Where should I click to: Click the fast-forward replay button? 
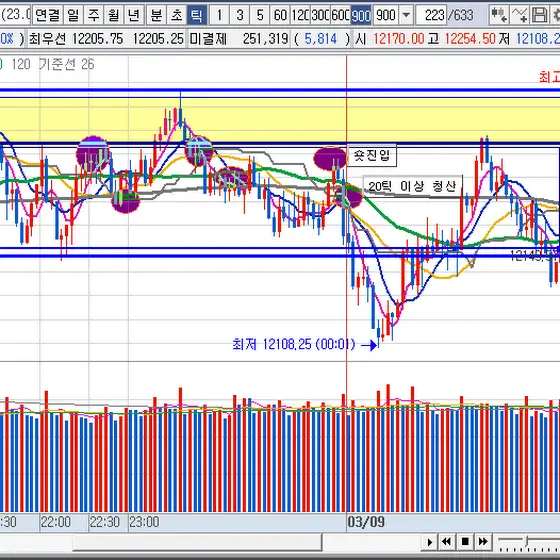[483, 542]
